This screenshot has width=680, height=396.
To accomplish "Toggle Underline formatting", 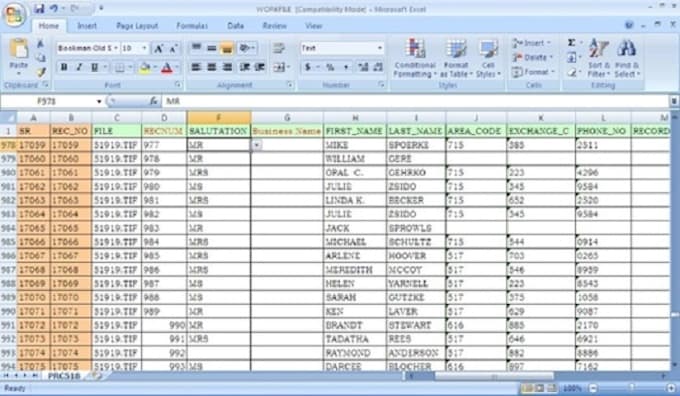I will click(x=94, y=67).
